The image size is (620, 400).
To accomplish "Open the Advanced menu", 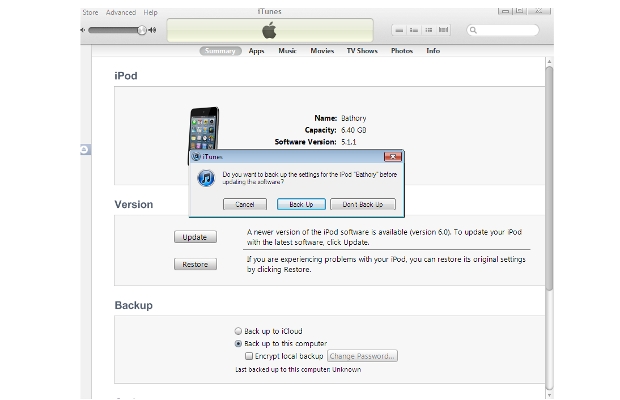I will [x=121, y=13].
